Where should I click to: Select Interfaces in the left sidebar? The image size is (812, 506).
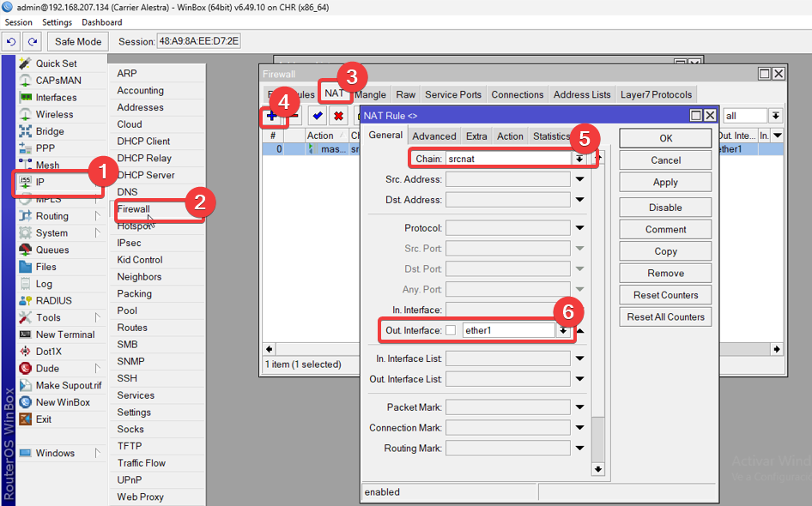[56, 98]
